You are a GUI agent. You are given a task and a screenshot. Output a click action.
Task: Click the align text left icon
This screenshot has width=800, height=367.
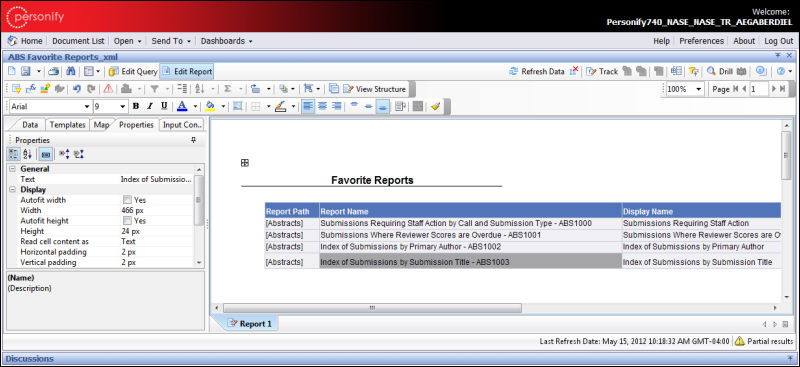pyautogui.click(x=308, y=106)
